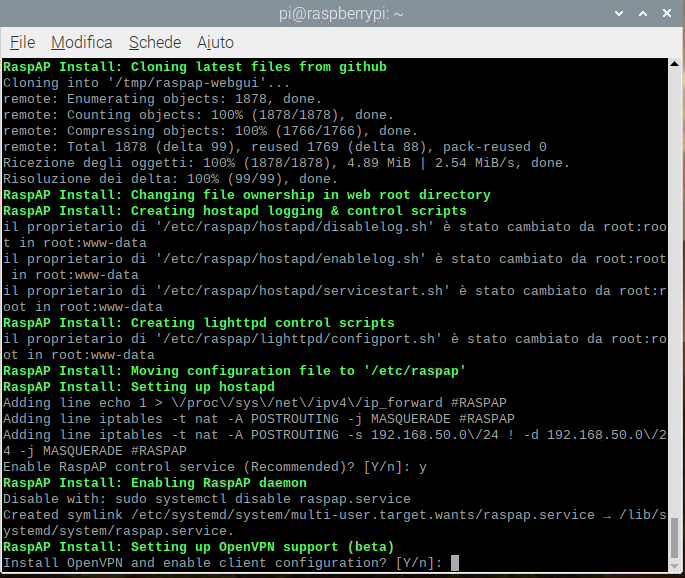Click the 'Ricezione degli oggetti' line
Viewport: 685px width, 578px height.
tap(287, 163)
